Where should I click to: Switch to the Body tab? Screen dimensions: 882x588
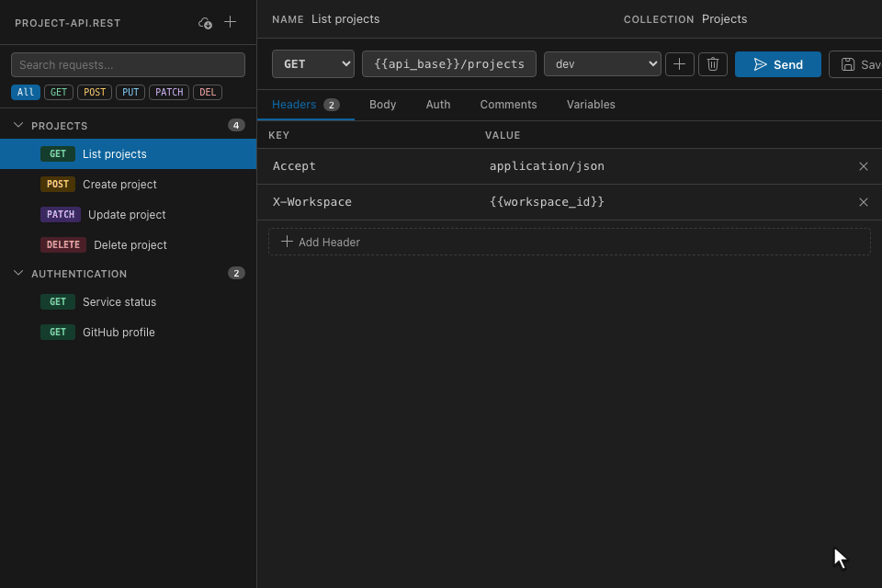tap(382, 105)
